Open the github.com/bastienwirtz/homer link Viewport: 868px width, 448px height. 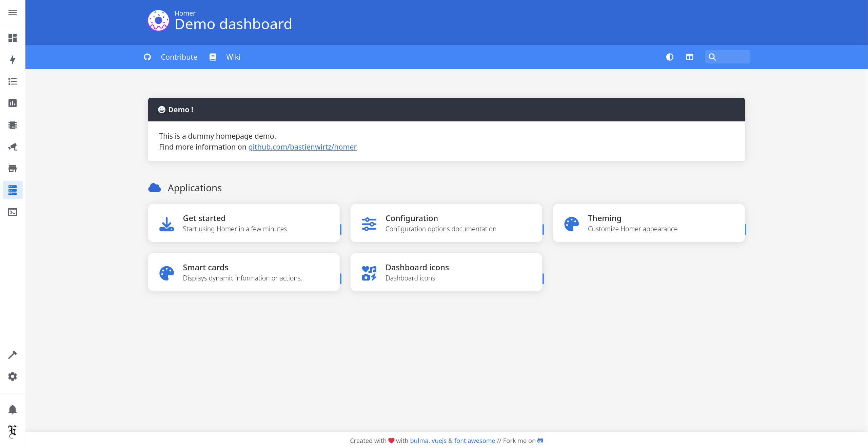click(x=302, y=147)
